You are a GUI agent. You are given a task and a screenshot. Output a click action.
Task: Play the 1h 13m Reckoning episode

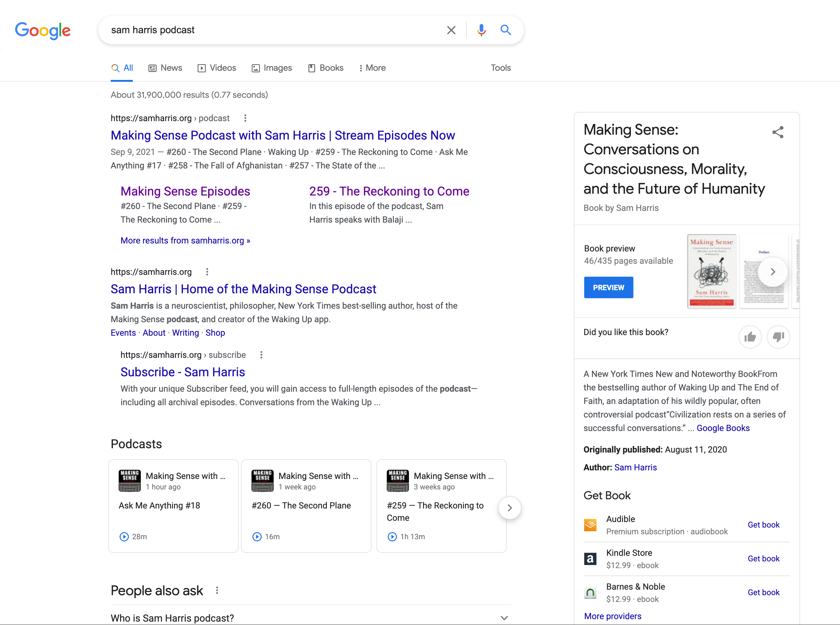tap(392, 537)
